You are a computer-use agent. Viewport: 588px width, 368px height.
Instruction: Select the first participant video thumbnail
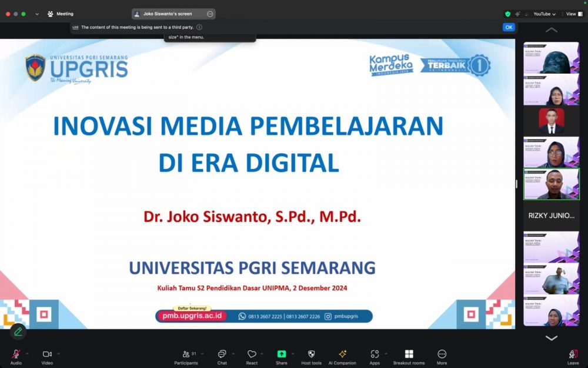point(552,58)
